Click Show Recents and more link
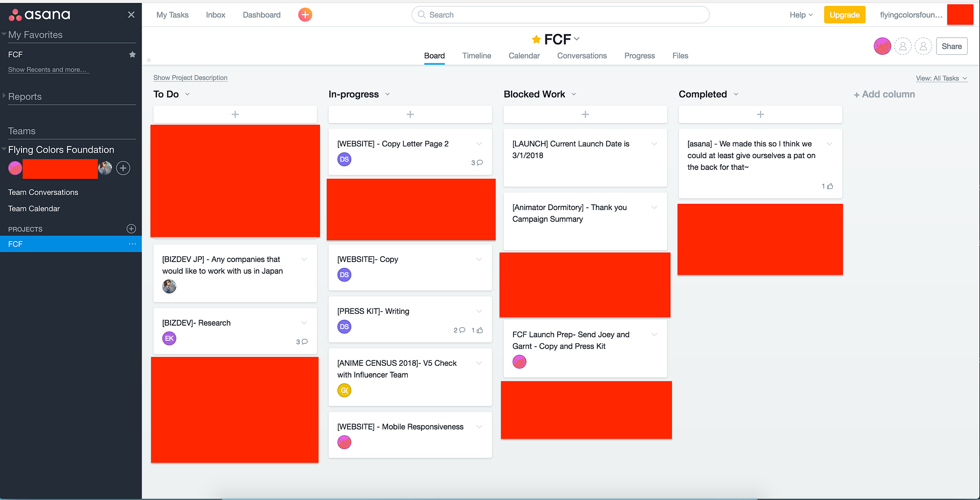This screenshot has height=500, width=980. 49,70
